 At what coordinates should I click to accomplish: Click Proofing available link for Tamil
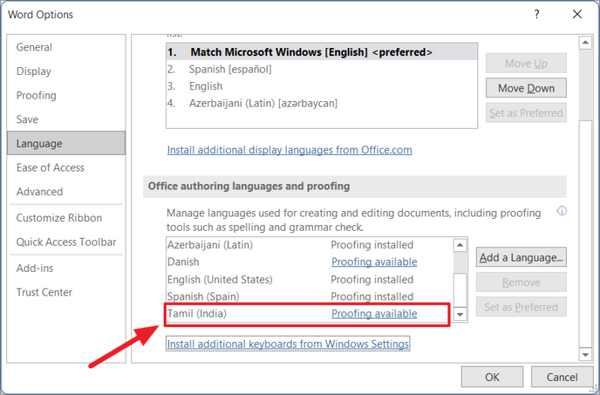(x=374, y=314)
